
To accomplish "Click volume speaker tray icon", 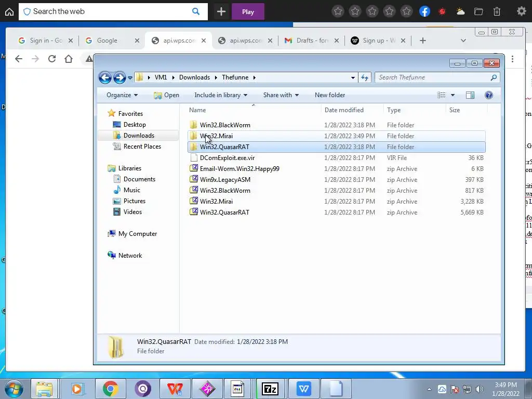I will pyautogui.click(x=480, y=389).
